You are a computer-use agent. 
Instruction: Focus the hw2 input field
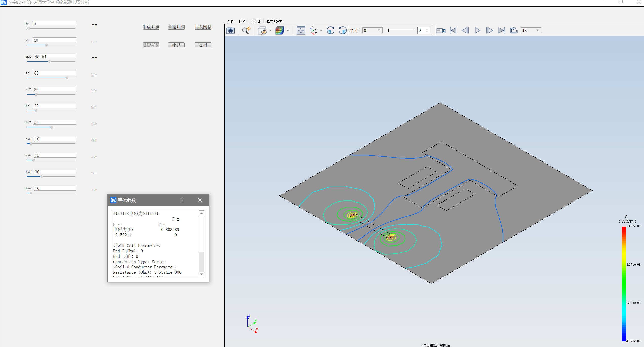click(55, 188)
